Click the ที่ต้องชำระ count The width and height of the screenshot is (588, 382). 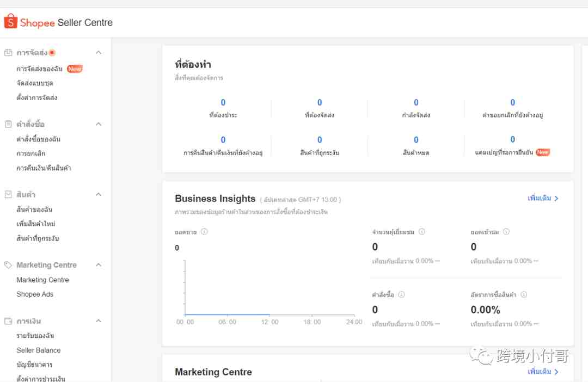[223, 102]
